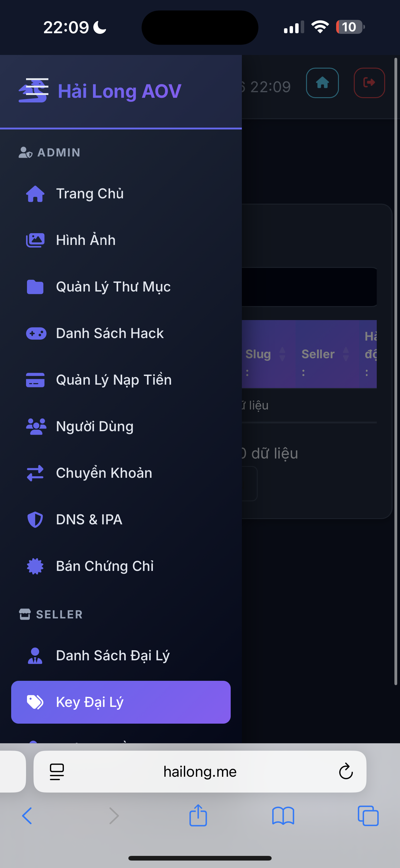400x868 pixels.
Task: Sort table by Seller column arrows
Action: (x=345, y=354)
